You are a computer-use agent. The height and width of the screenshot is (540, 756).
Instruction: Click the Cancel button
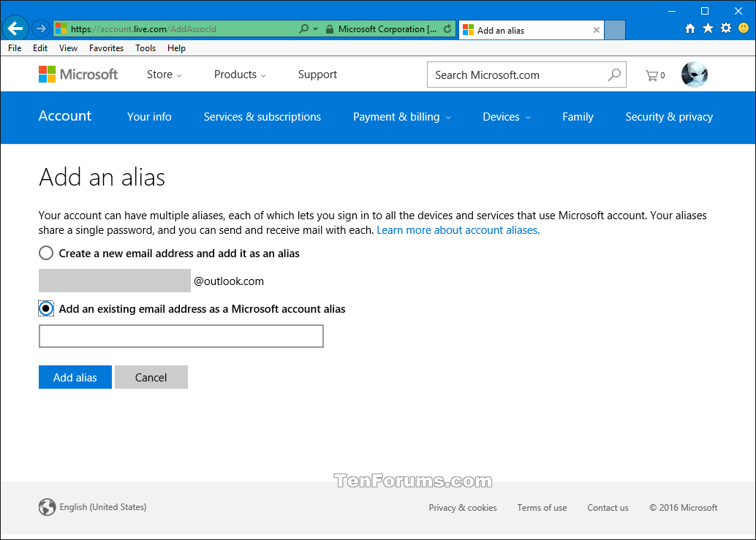coord(151,377)
